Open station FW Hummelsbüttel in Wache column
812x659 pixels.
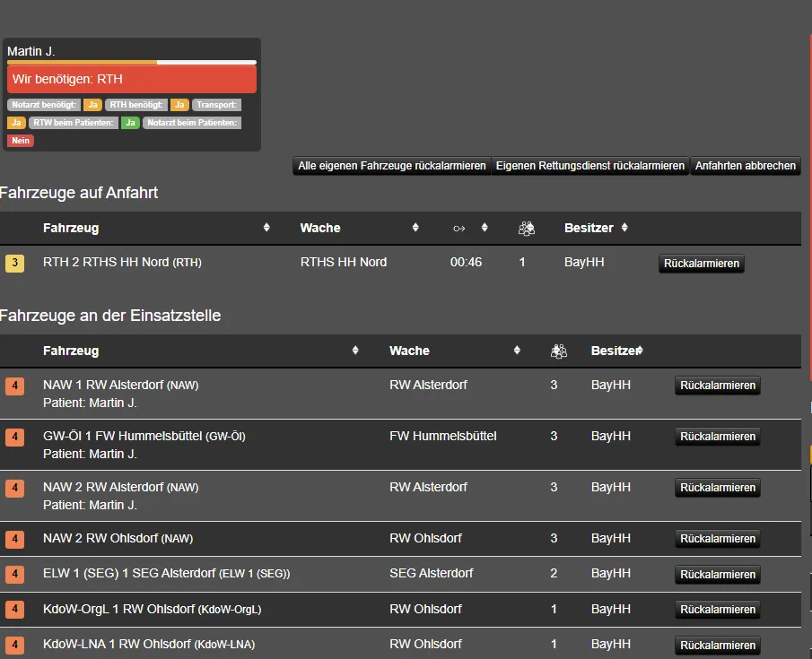pos(442,437)
